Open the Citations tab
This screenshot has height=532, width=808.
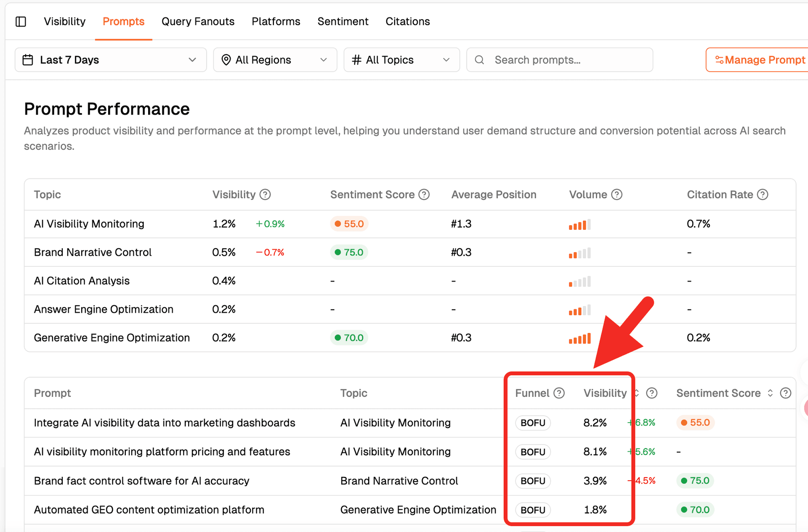407,21
